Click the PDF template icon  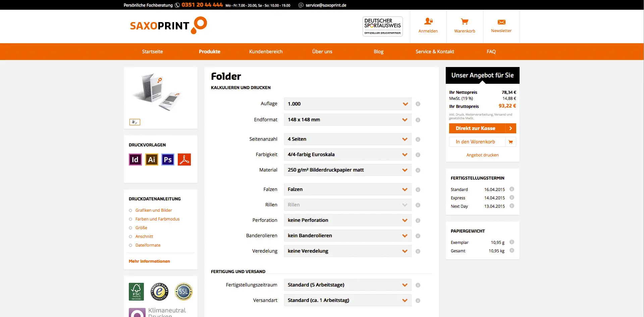click(184, 160)
